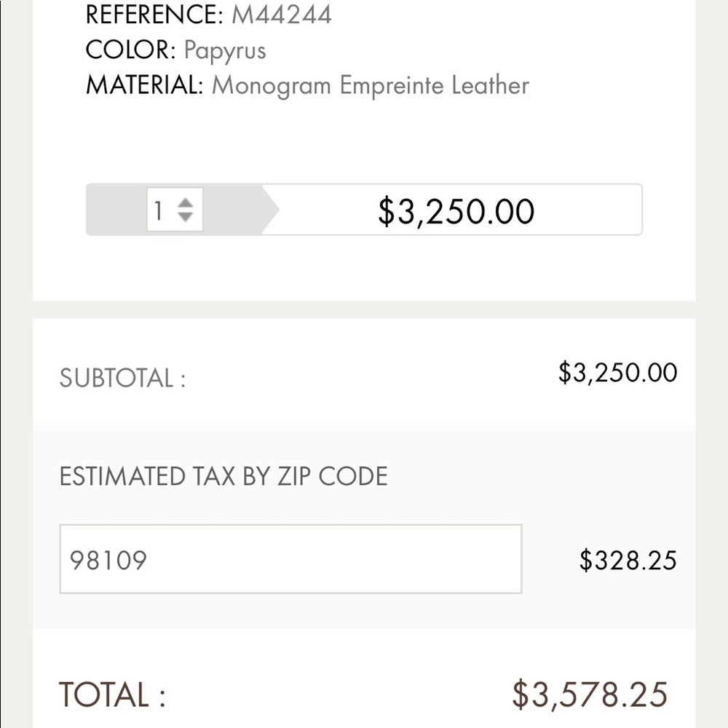Click the Monogram Empreinte Leather material text
This screenshot has width=728, height=728.
[370, 86]
